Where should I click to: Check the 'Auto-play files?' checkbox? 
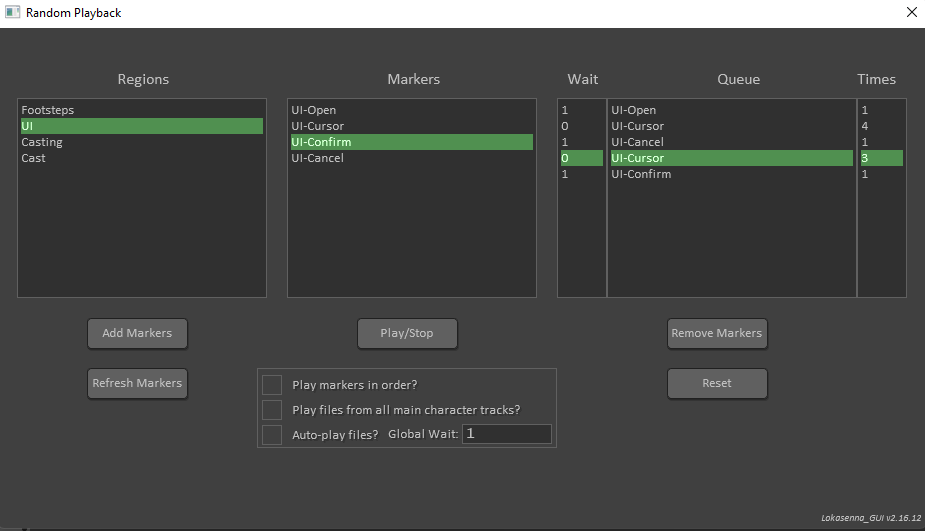point(272,435)
